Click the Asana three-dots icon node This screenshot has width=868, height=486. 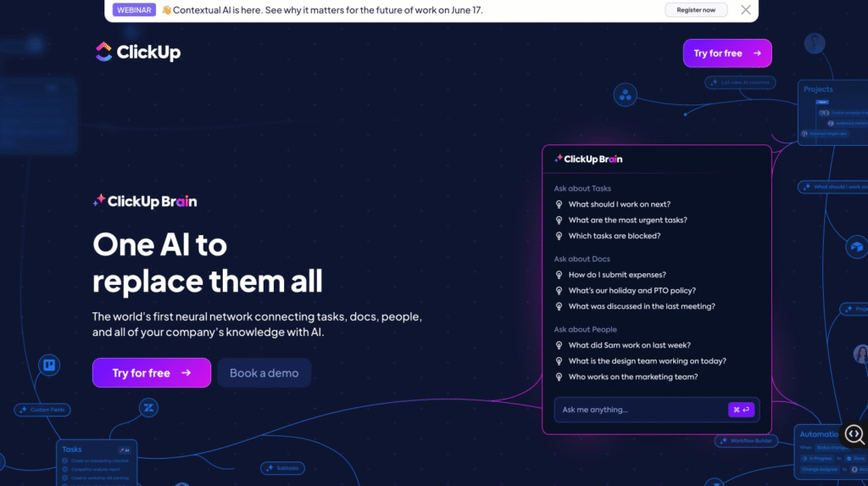[625, 95]
